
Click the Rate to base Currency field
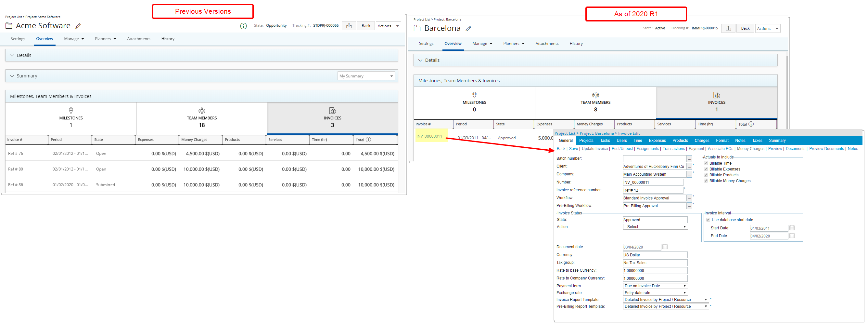(655, 271)
